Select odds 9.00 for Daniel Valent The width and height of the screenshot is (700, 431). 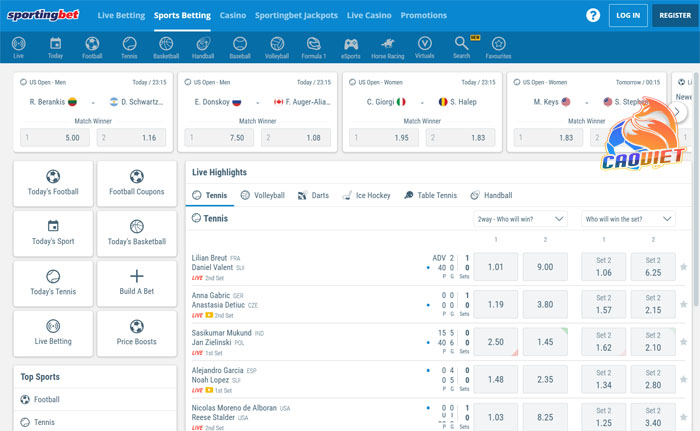pyautogui.click(x=545, y=267)
